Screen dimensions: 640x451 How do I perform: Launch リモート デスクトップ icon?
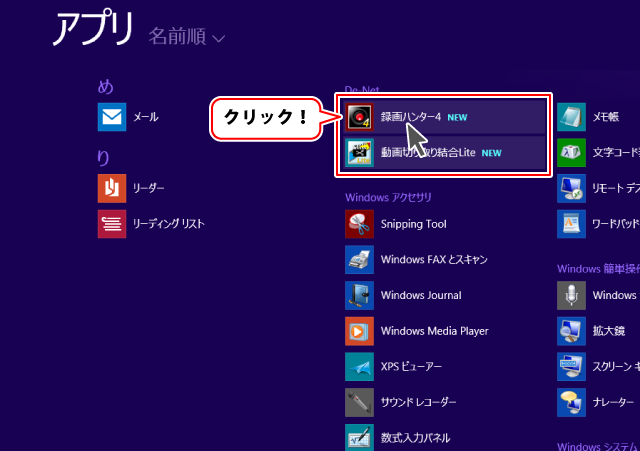(x=571, y=188)
